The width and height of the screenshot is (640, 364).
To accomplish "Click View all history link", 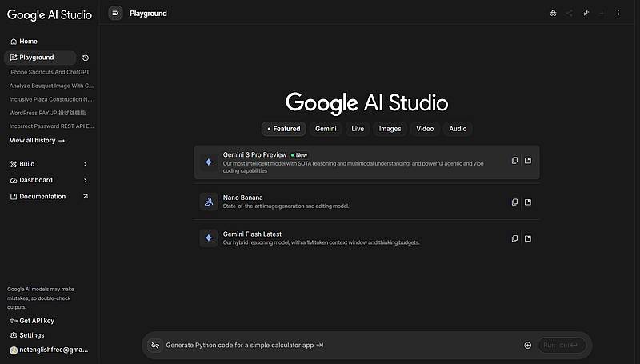I will point(37,140).
